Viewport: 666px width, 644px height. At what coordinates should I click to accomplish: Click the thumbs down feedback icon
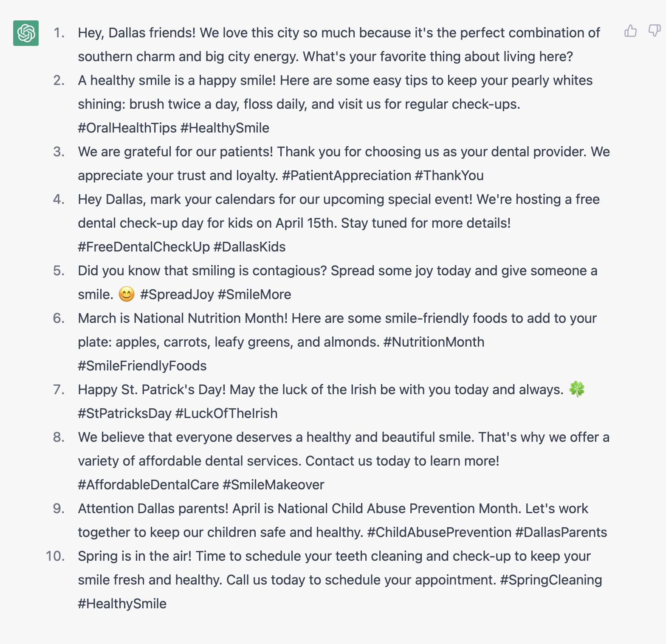click(655, 31)
